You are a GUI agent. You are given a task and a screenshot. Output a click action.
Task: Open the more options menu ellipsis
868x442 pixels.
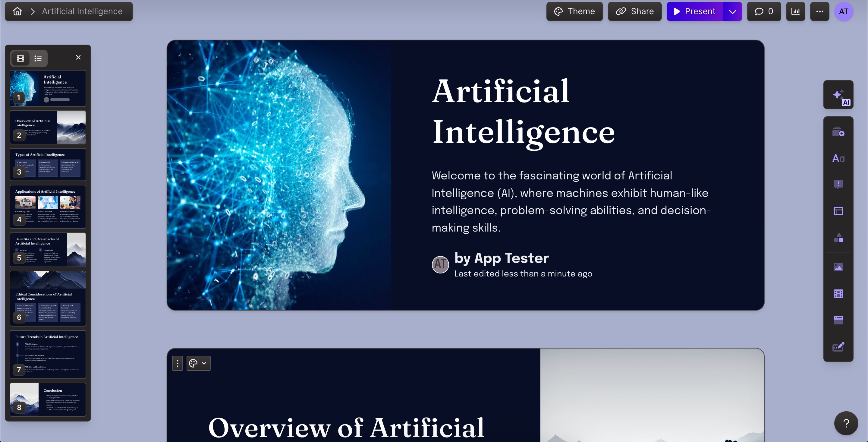(819, 11)
